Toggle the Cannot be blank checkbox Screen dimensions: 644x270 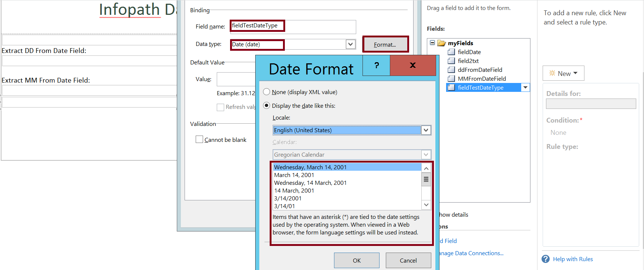pyautogui.click(x=199, y=139)
